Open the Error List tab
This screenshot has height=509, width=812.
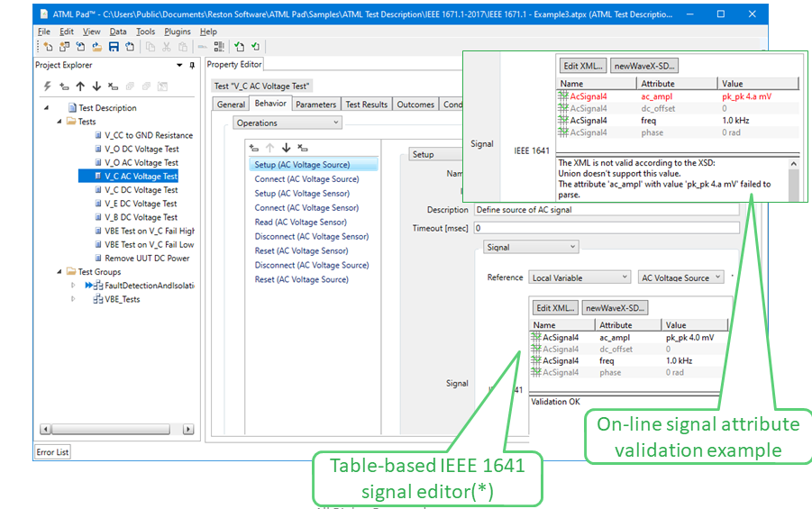pos(52,452)
